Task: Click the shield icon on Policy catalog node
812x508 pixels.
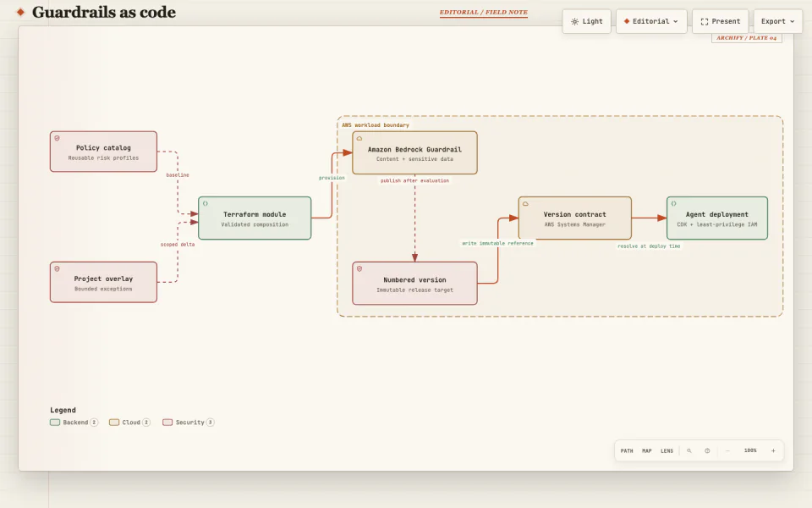Action: [57, 138]
